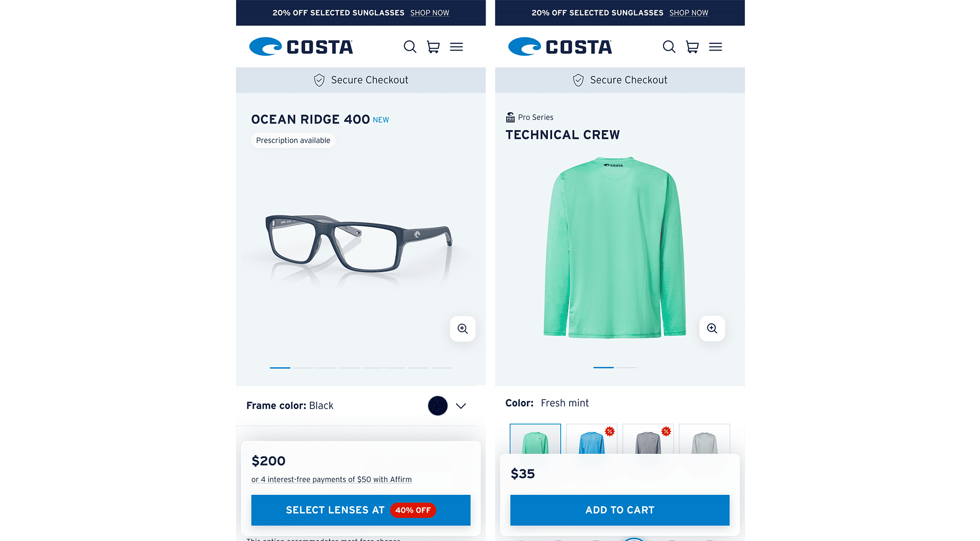This screenshot has width=980, height=541.
Task: Open the Affirm interest-free payments link
Action: pyautogui.click(x=331, y=479)
